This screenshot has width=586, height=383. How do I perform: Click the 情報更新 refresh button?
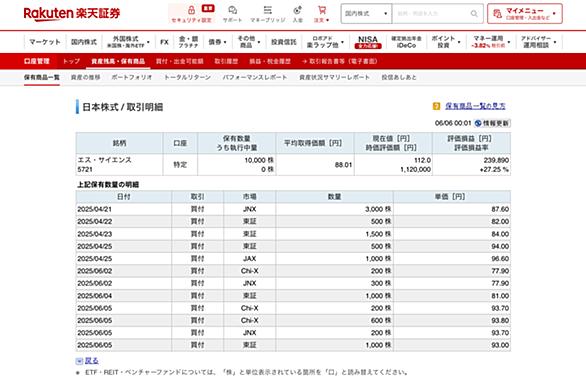coord(492,123)
